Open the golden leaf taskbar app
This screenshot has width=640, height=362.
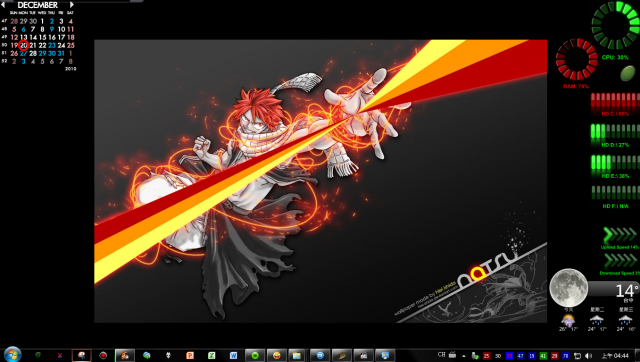coord(342,355)
